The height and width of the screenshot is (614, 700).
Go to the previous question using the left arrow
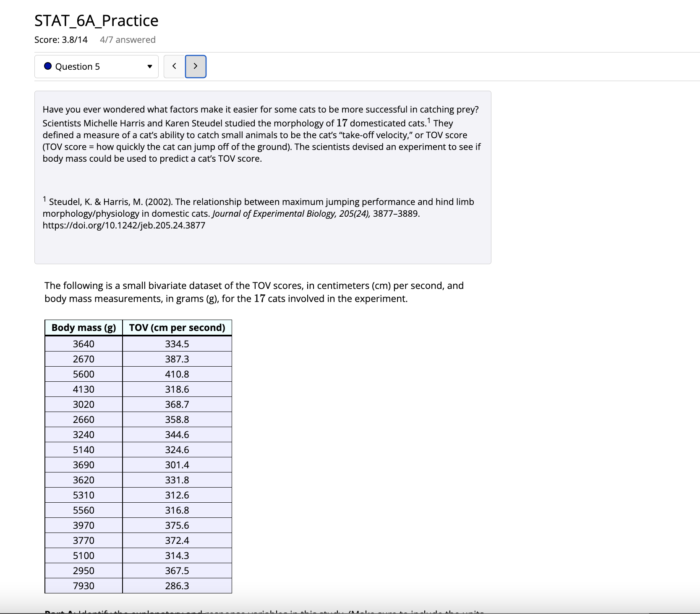pos(174,66)
